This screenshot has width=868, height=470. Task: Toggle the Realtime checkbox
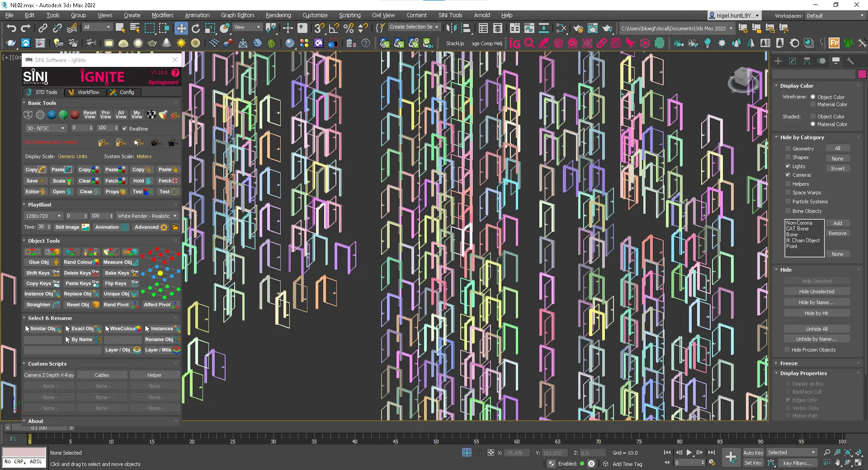pos(125,129)
